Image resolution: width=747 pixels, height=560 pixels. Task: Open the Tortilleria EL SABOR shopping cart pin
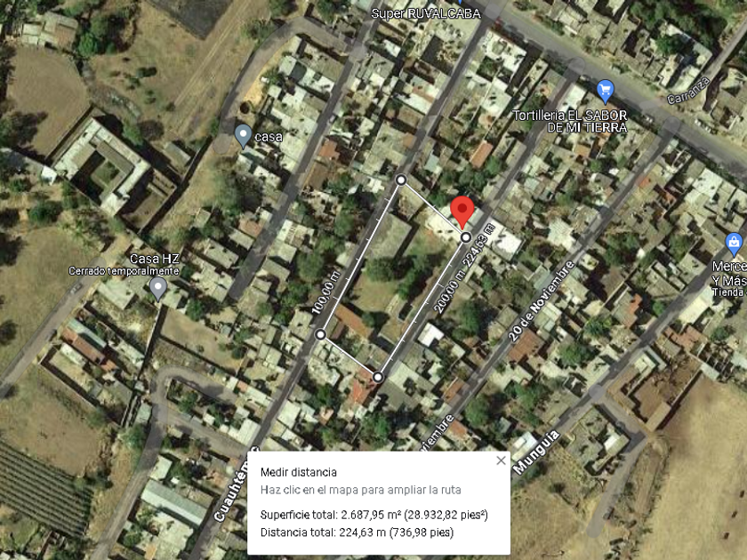tap(605, 91)
